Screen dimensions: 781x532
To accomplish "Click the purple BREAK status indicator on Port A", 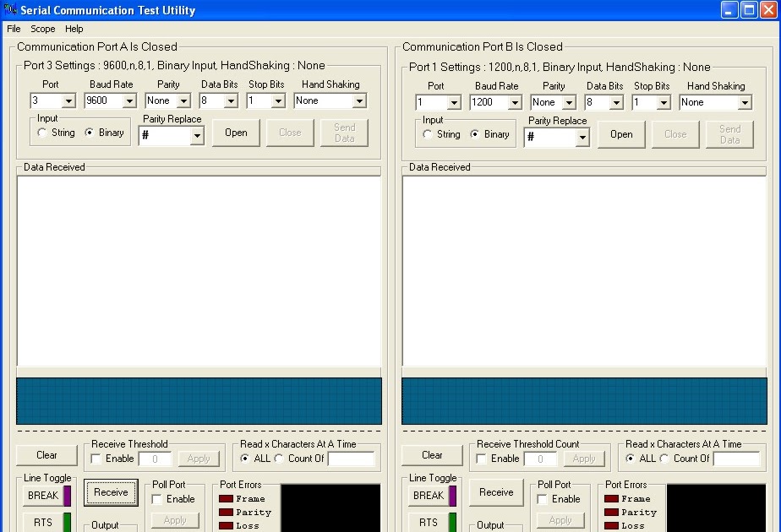I will tap(68, 494).
